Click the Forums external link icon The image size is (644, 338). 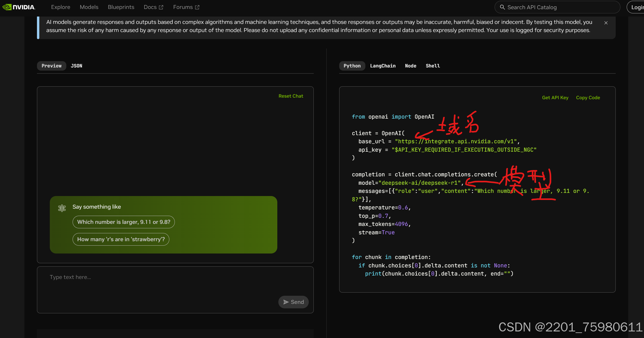pos(197,7)
